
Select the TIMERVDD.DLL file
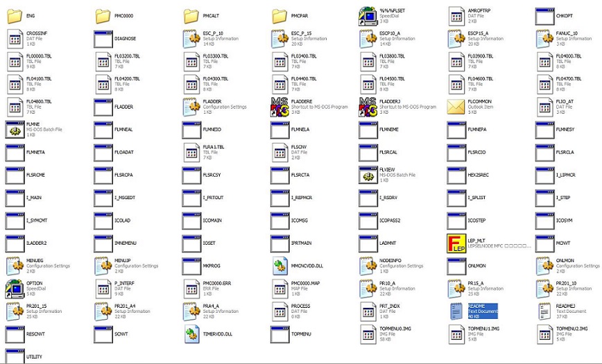click(192, 334)
